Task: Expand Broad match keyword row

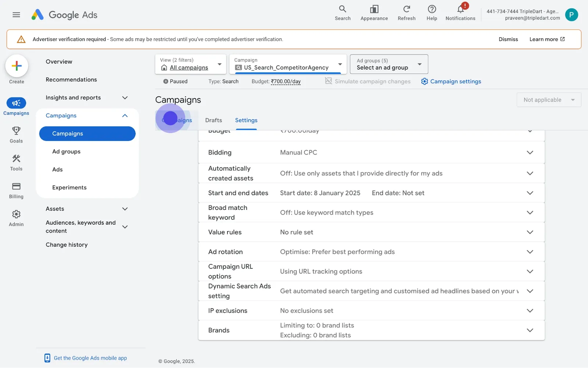Action: [372, 212]
